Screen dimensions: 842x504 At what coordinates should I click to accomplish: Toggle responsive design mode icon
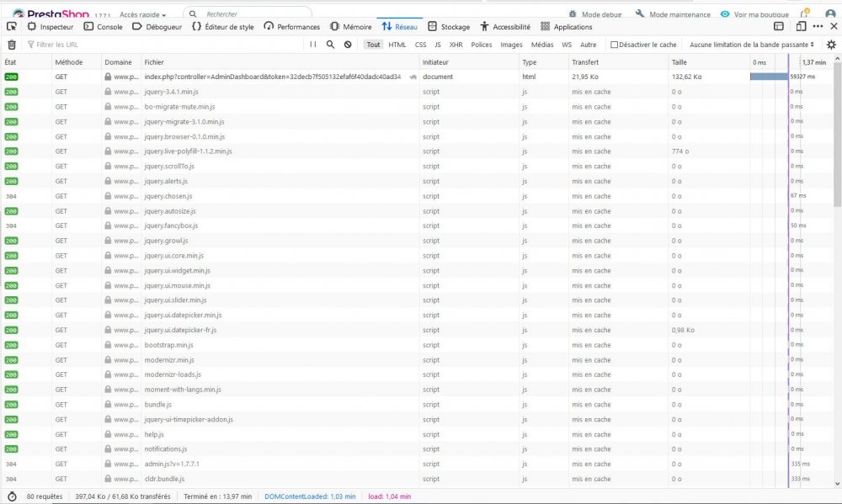pyautogui.click(x=802, y=26)
